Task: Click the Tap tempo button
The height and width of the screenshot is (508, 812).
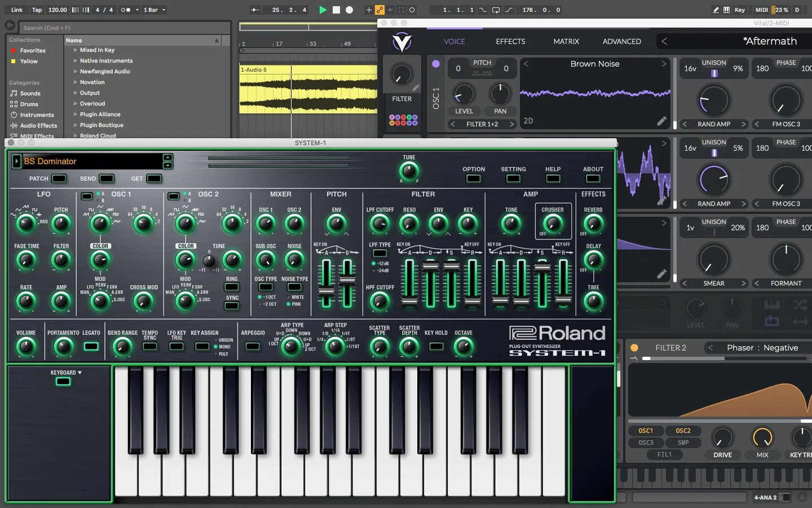Action: (37, 10)
